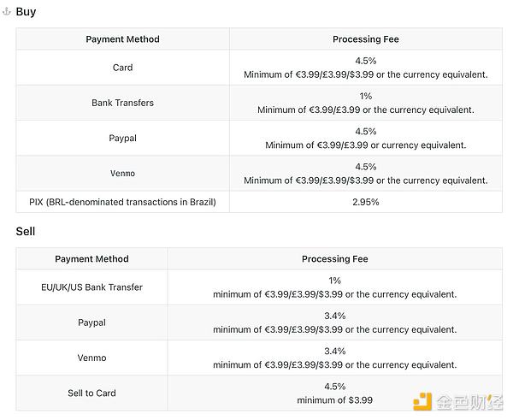Screen dimensions: 513x420
Task: Select the 2.95% fee cell
Action: pyautogui.click(x=366, y=202)
